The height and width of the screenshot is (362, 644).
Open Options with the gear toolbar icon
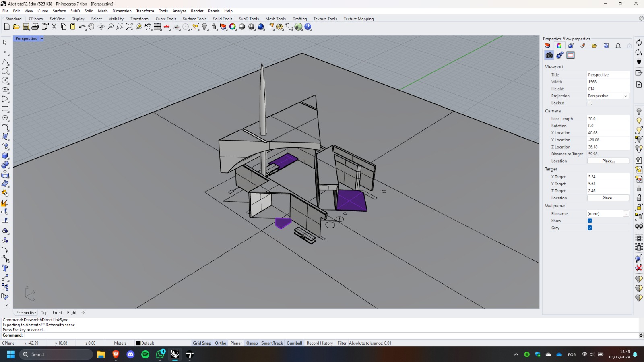(279, 27)
